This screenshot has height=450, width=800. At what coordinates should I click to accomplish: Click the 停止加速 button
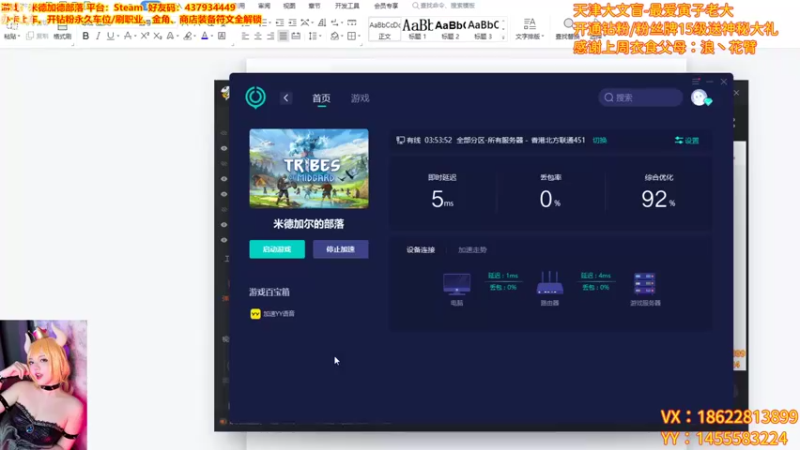340,249
